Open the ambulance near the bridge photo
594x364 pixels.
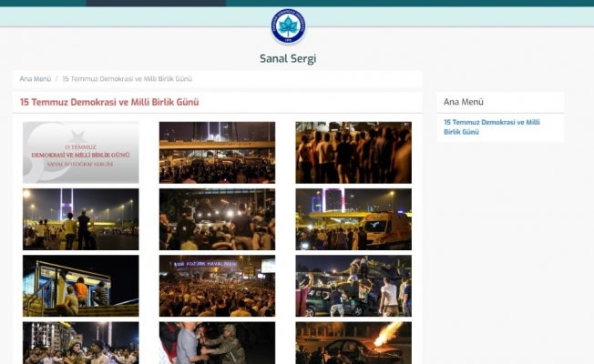(x=353, y=219)
